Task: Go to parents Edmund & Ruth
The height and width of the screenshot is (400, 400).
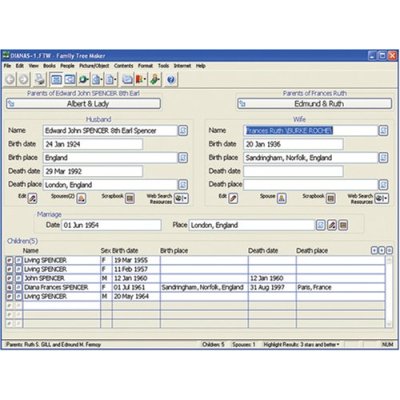Action: [315, 104]
